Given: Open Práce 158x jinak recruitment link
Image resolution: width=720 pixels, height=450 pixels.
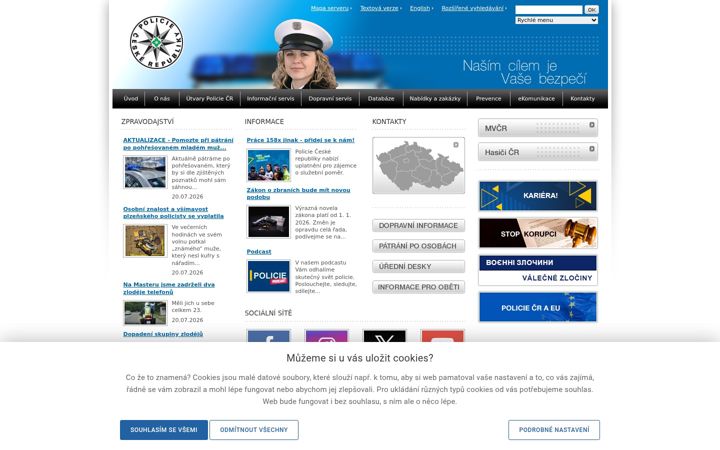Looking at the screenshot, I should pos(300,140).
